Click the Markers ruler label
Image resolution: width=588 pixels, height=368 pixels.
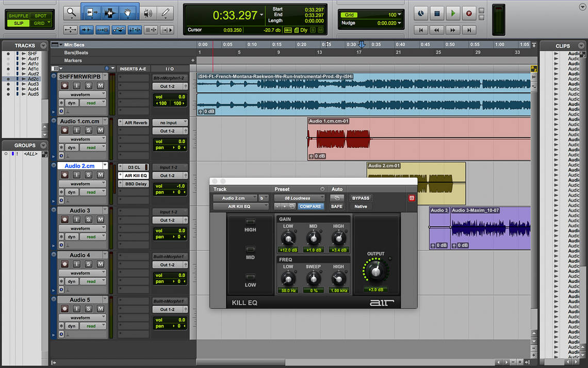click(73, 60)
